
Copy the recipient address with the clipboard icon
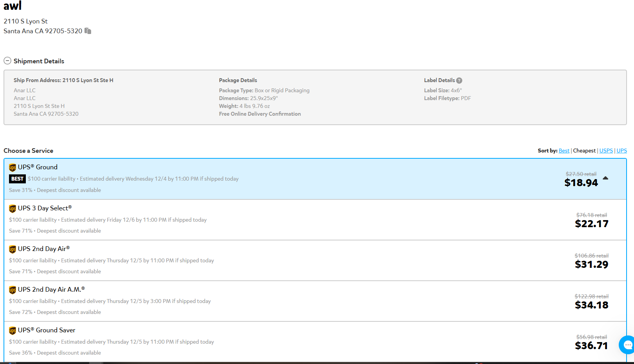pos(88,31)
